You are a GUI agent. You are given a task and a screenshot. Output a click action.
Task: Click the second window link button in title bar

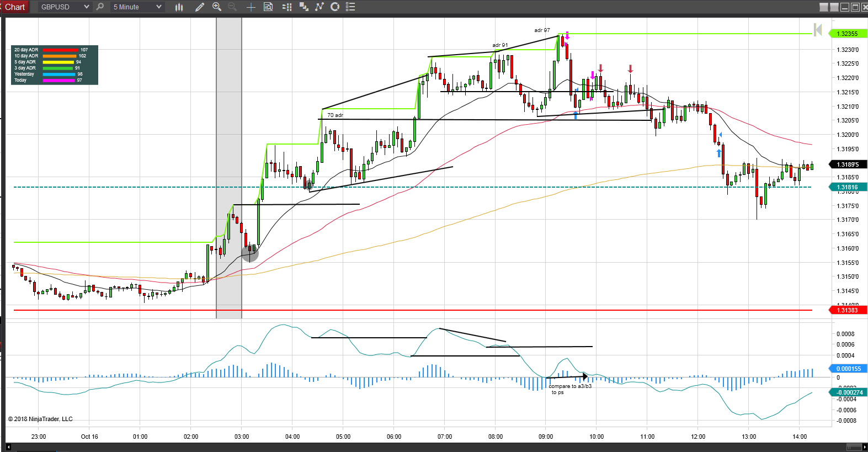pyautogui.click(x=834, y=7)
